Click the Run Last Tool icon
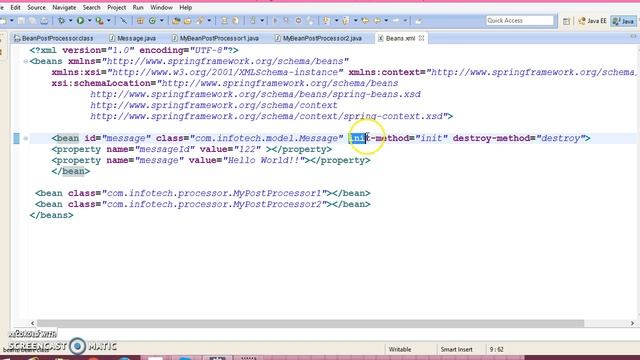The image size is (640, 360). [99, 20]
